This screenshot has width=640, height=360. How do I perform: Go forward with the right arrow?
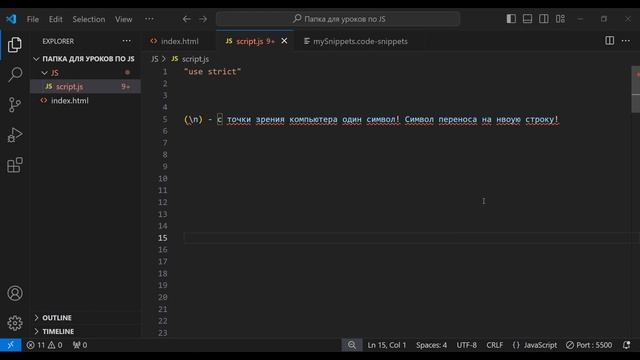coord(203,19)
